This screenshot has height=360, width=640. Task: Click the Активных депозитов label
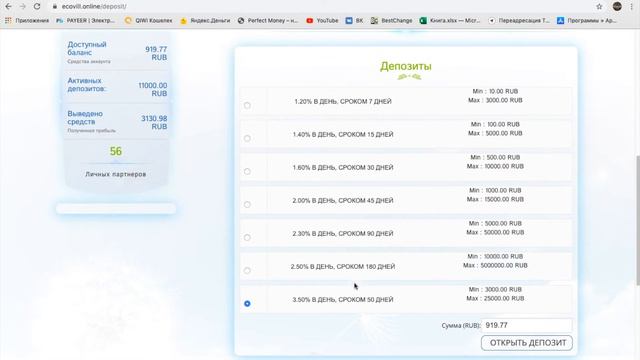pyautogui.click(x=87, y=84)
